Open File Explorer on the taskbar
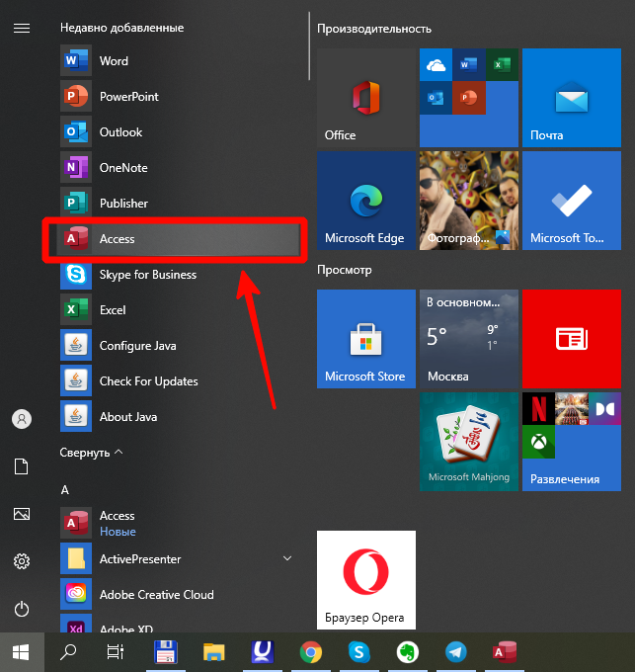Image resolution: width=635 pixels, height=672 pixels. point(213,652)
